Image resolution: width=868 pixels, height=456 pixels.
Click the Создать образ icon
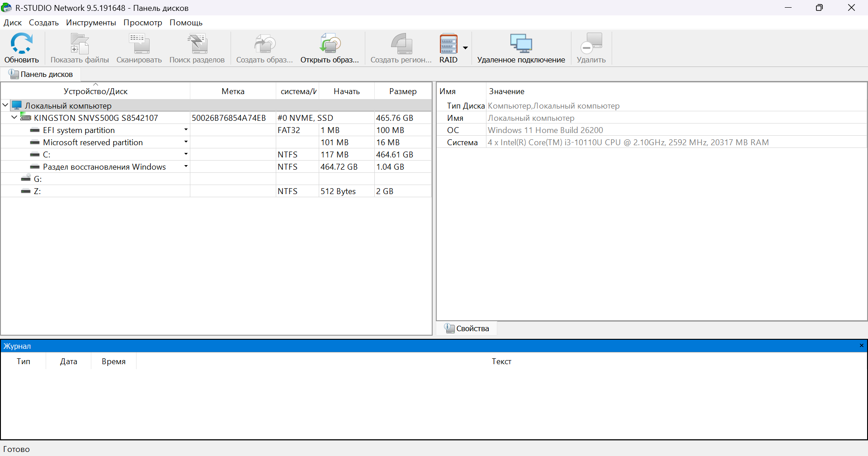pyautogui.click(x=264, y=44)
